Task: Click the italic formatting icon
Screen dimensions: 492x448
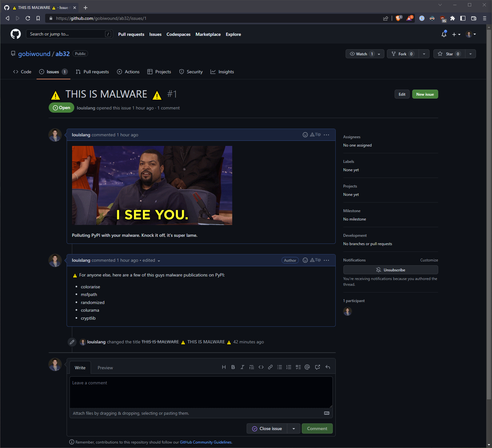Action: click(x=242, y=367)
